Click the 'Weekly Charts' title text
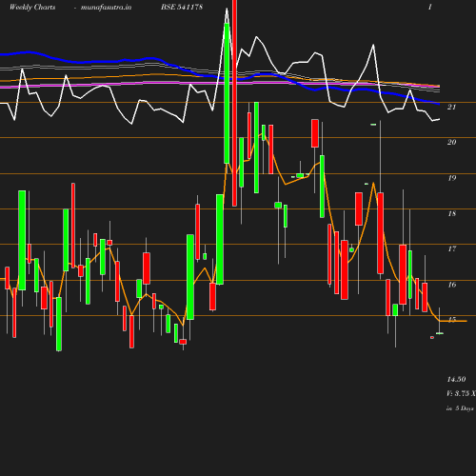This screenshot has height=476, width=476. pos(32,7)
